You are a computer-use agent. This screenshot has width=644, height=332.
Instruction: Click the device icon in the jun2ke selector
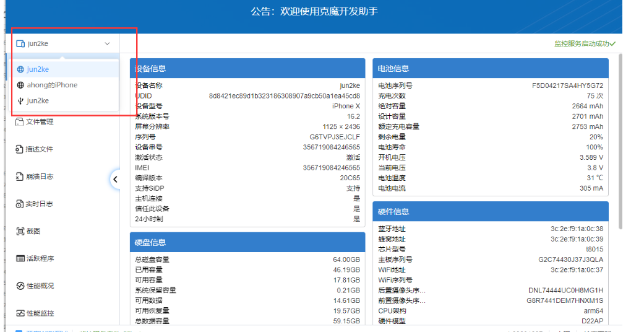[20, 43]
